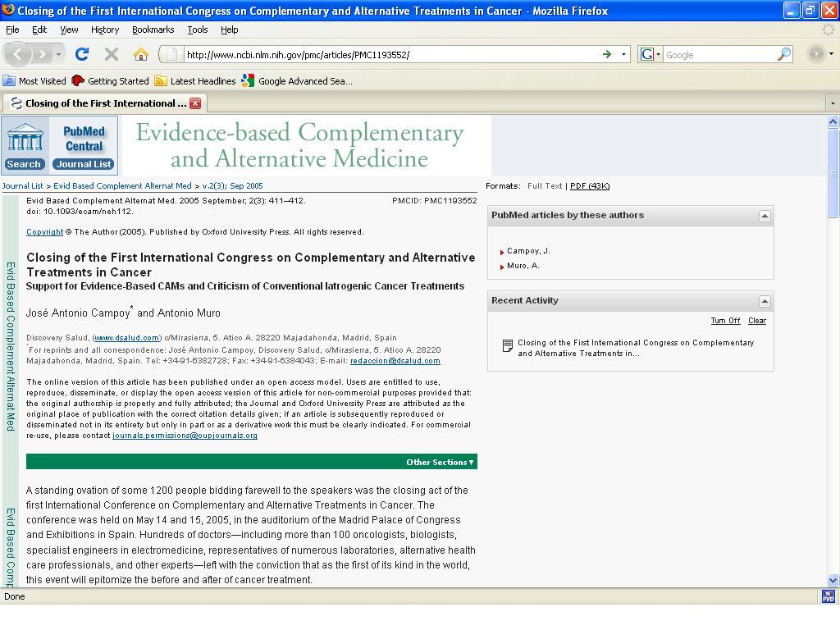Turn Off Recent Activity
Screen dimensions: 840x630
pos(725,321)
